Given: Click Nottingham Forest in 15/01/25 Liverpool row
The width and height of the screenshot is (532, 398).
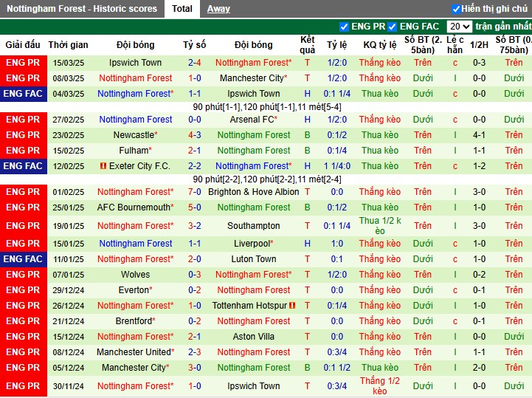Looking at the screenshot, I should pos(135,244).
